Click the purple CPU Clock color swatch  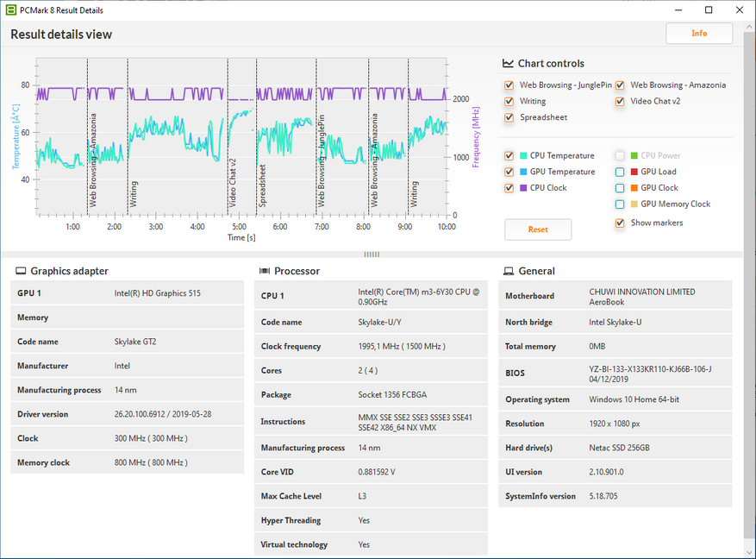coord(522,188)
